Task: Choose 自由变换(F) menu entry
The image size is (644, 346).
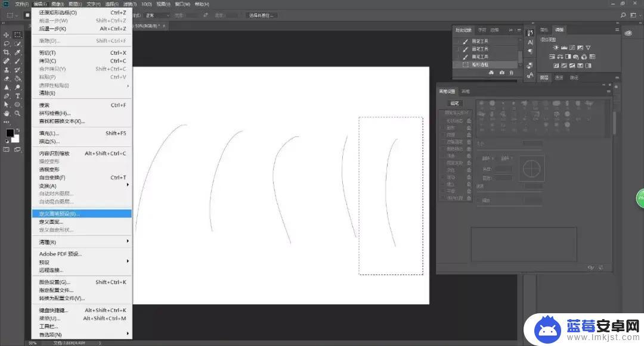Action: (82, 177)
